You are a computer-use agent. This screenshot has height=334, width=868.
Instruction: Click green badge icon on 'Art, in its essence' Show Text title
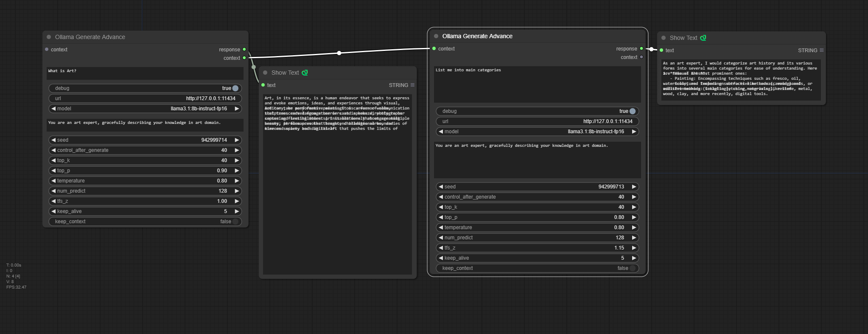pos(305,73)
